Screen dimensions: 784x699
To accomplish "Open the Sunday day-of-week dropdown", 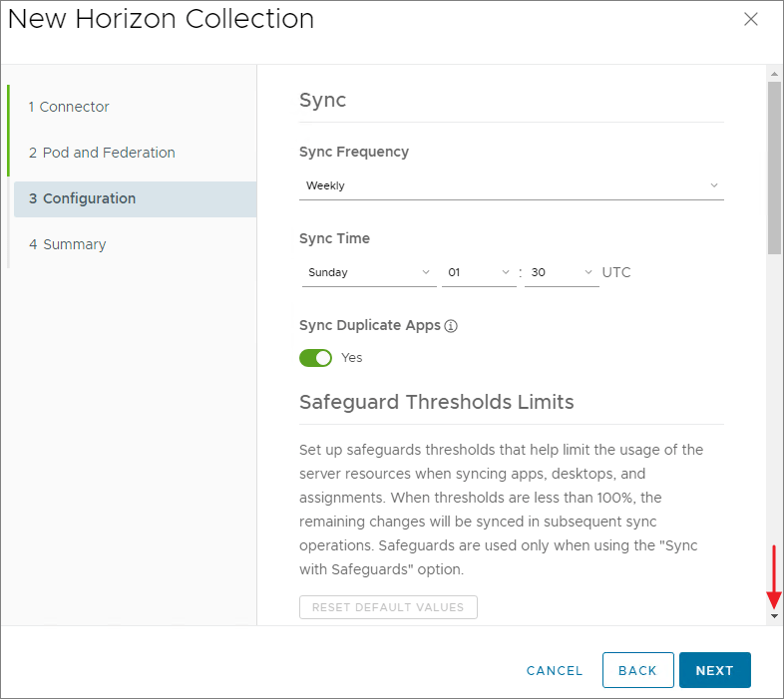I will click(x=368, y=272).
